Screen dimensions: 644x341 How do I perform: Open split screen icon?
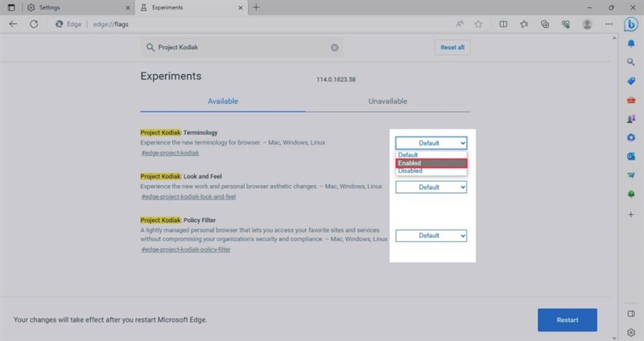(503, 24)
